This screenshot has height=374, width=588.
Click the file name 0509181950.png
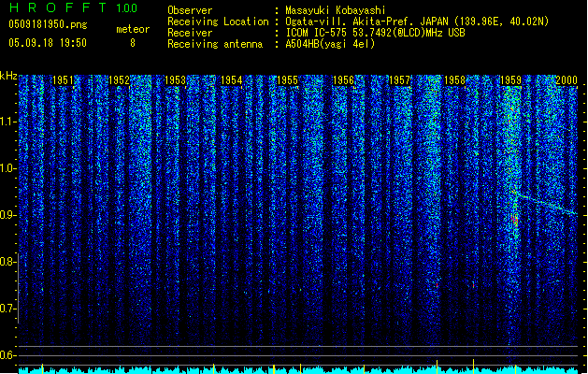[48, 24]
